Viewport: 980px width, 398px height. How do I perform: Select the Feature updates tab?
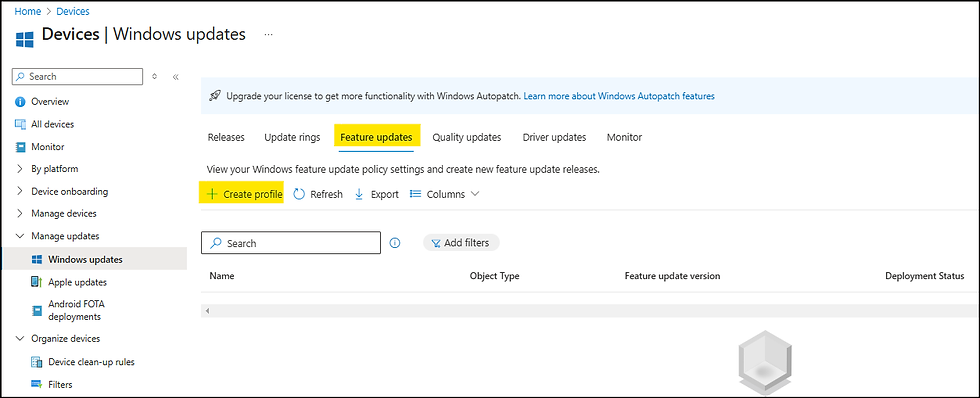tap(376, 137)
